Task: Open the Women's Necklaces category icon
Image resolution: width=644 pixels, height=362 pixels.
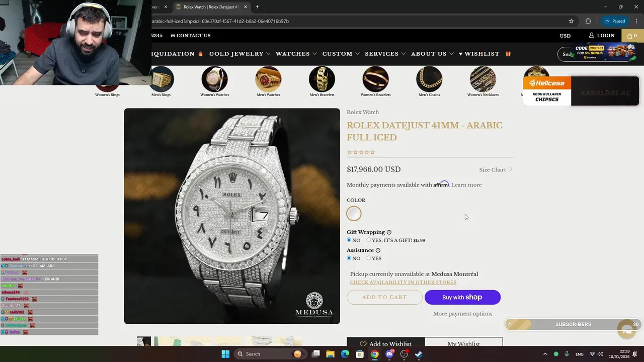Action: [483, 79]
